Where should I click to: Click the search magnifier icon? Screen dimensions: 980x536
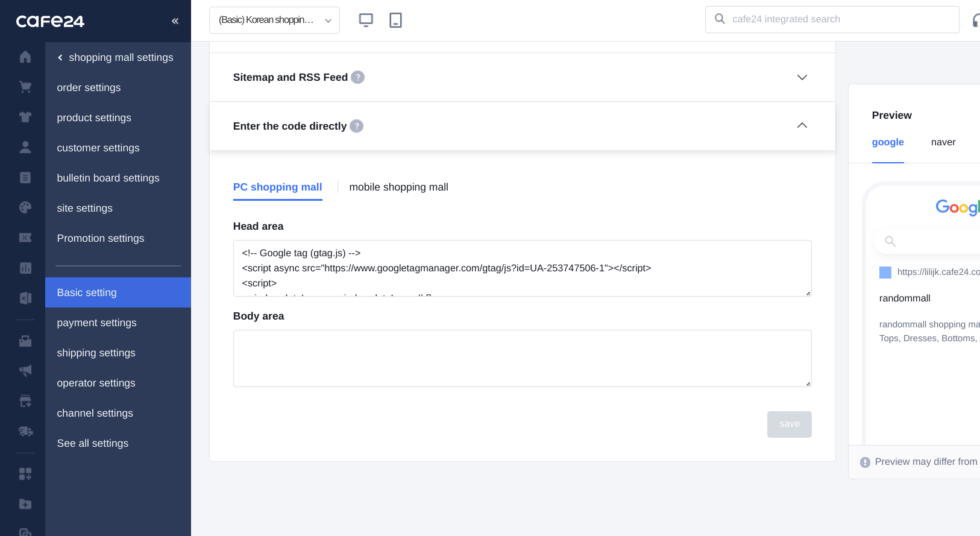(x=720, y=19)
